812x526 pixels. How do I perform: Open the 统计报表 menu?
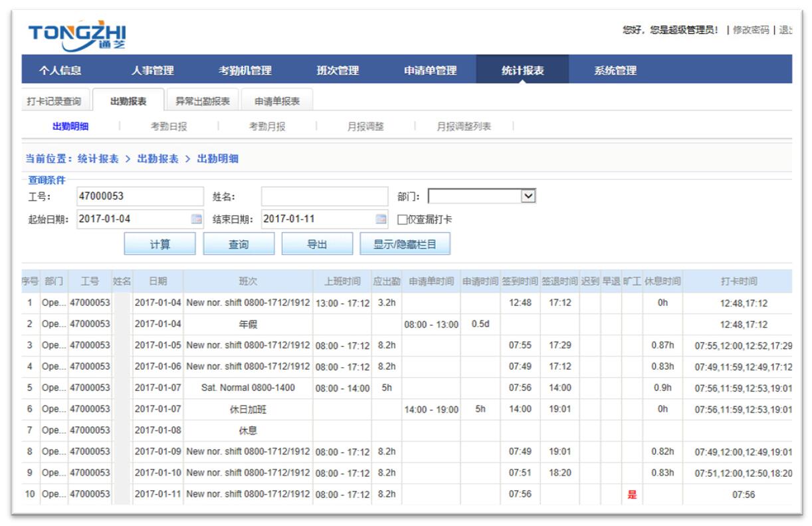522,70
